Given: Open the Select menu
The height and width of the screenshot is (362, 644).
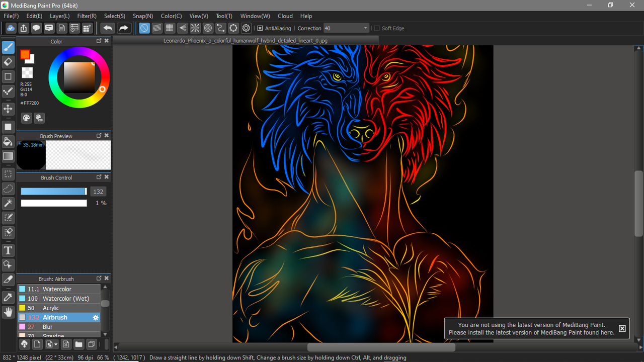Looking at the screenshot, I should (x=115, y=16).
